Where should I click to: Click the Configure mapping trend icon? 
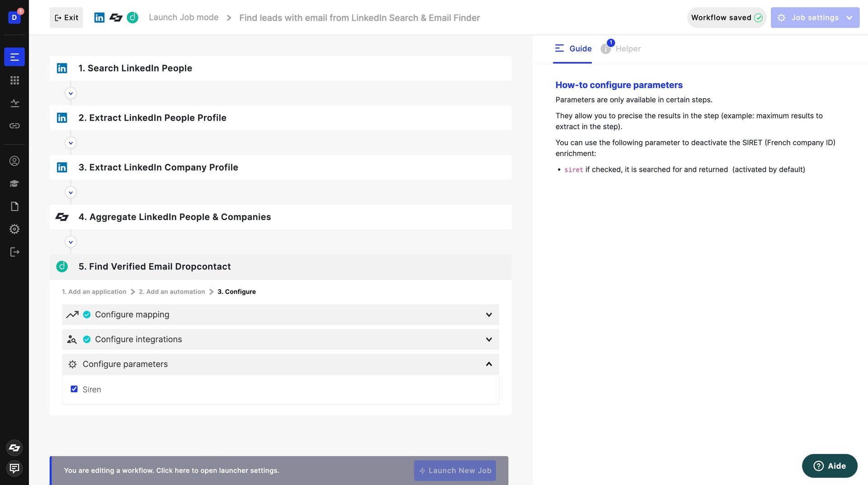coord(72,315)
